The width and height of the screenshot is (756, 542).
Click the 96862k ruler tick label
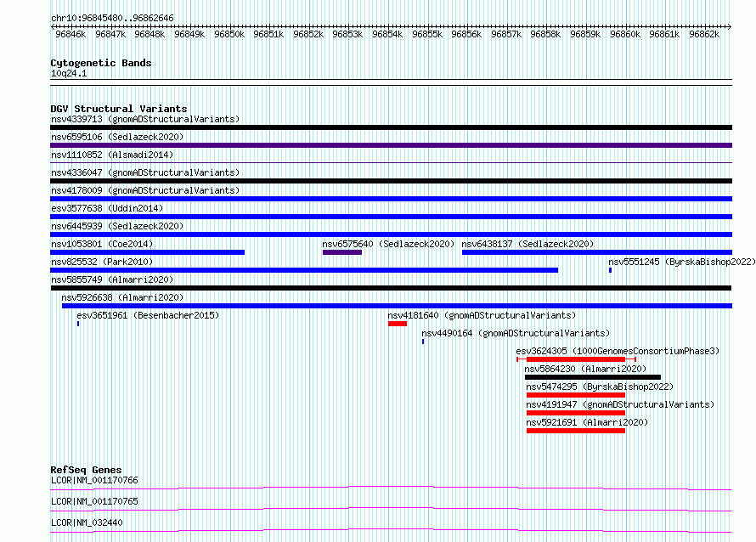click(x=704, y=34)
